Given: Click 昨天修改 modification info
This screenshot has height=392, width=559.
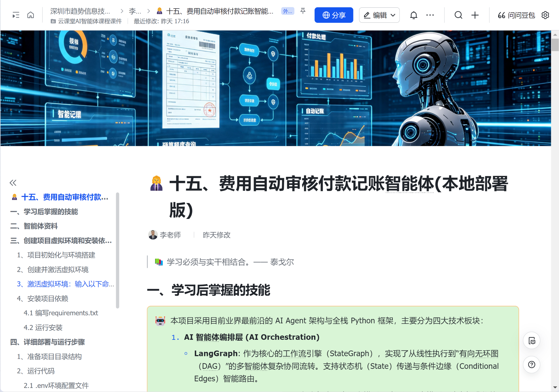Looking at the screenshot, I should tap(217, 235).
